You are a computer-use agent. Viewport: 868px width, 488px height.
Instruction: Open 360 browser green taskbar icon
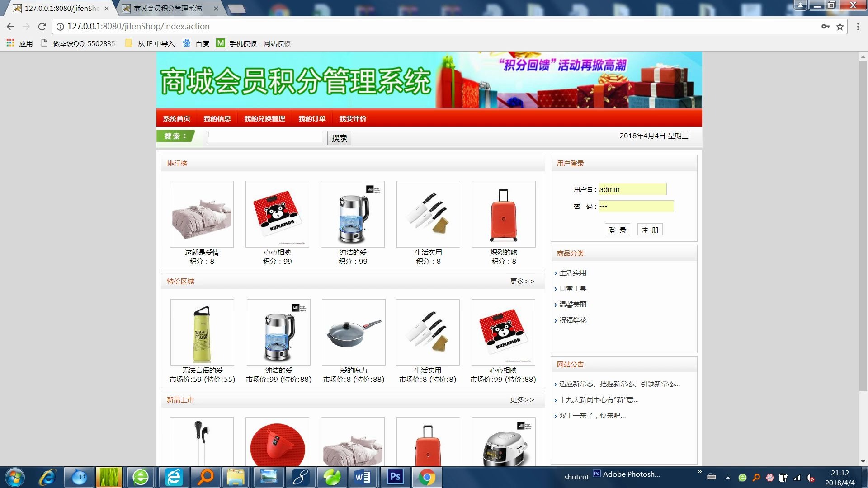point(141,477)
